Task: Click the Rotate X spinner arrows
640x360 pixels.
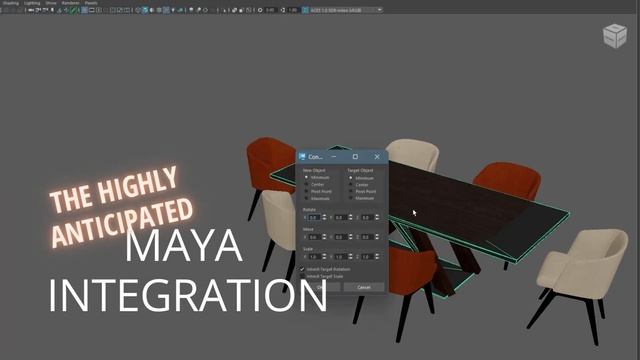Action: click(324, 217)
